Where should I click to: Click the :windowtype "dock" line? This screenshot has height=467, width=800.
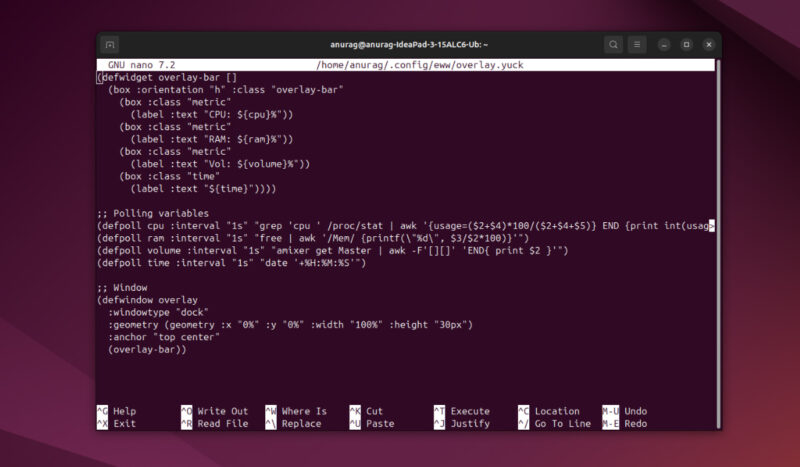(158, 312)
